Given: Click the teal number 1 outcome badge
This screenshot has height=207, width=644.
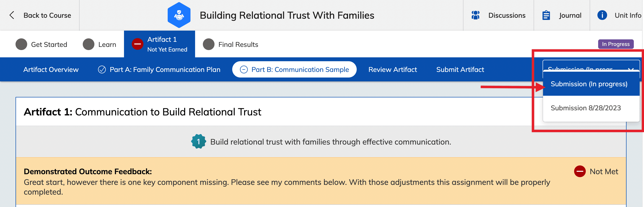Looking at the screenshot, I should [x=198, y=142].
